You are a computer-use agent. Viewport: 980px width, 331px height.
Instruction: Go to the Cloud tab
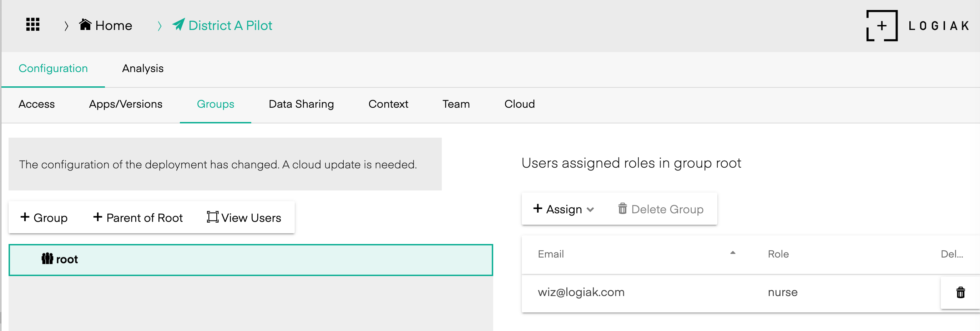(519, 104)
